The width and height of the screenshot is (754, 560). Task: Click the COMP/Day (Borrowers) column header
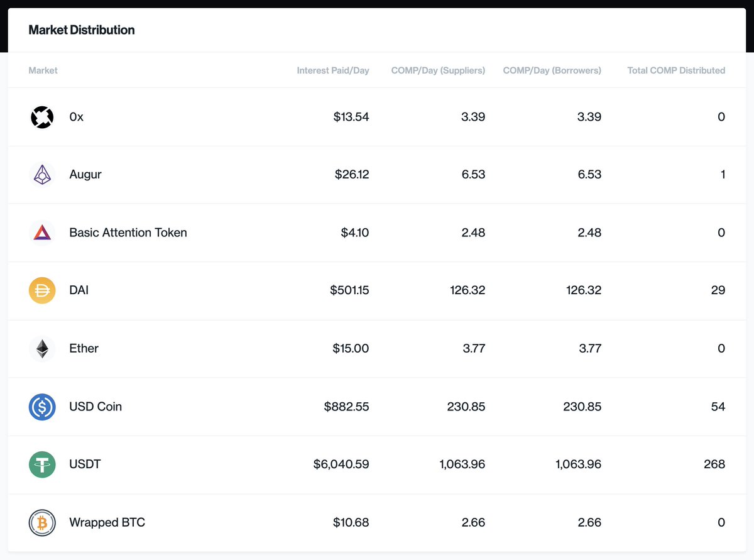coord(552,70)
